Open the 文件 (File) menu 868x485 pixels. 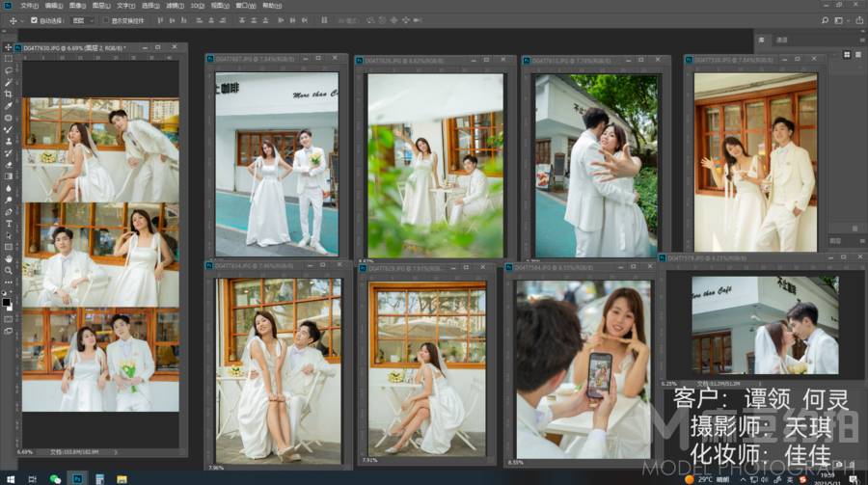pyautogui.click(x=29, y=5)
